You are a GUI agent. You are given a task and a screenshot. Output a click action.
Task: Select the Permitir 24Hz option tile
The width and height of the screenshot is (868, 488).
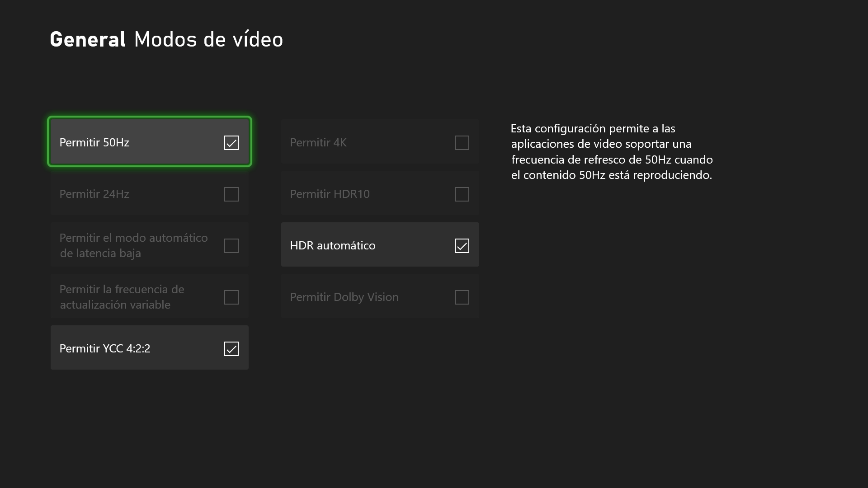[x=136, y=193]
